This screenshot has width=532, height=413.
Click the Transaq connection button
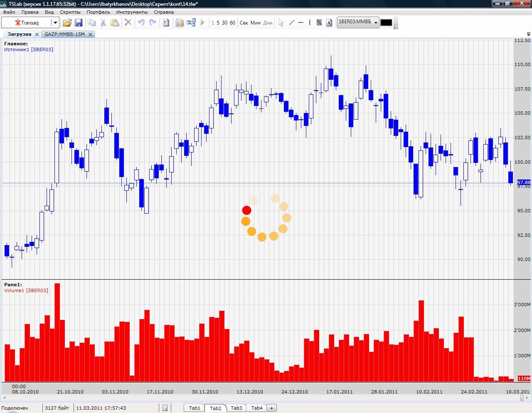click(27, 22)
